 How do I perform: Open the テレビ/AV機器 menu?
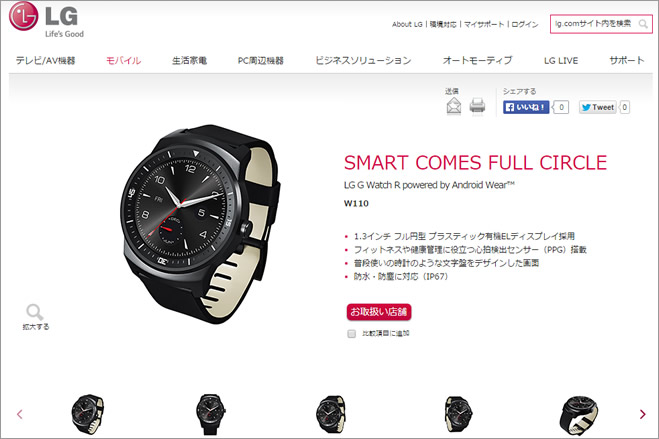pos(45,60)
